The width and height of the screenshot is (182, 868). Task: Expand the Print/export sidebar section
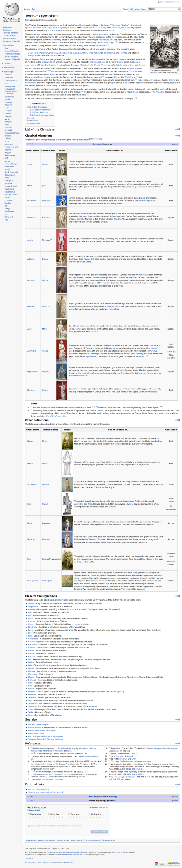click(9, 68)
